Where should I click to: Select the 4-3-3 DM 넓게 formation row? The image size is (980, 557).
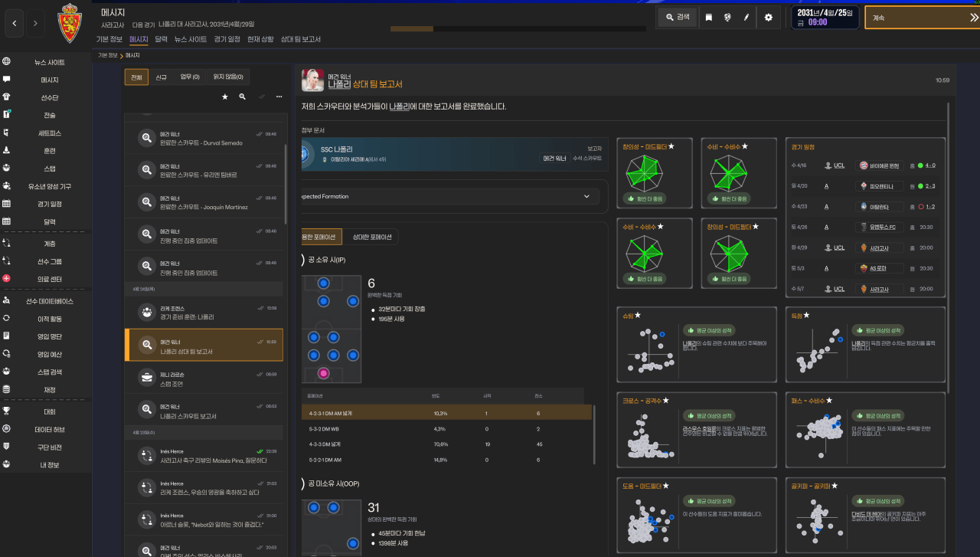coord(447,444)
